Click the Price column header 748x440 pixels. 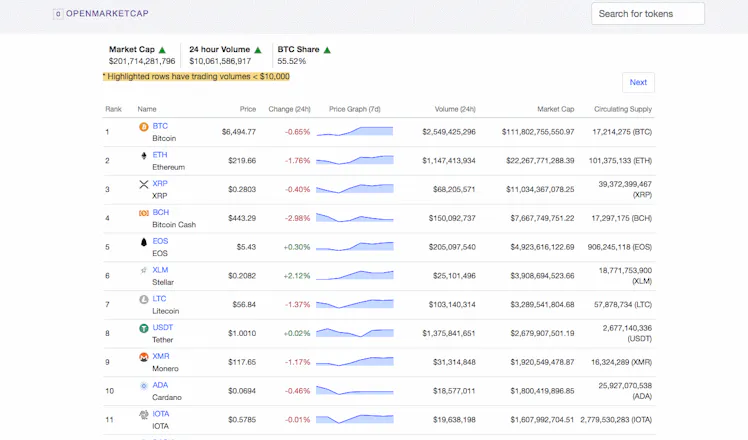248,109
